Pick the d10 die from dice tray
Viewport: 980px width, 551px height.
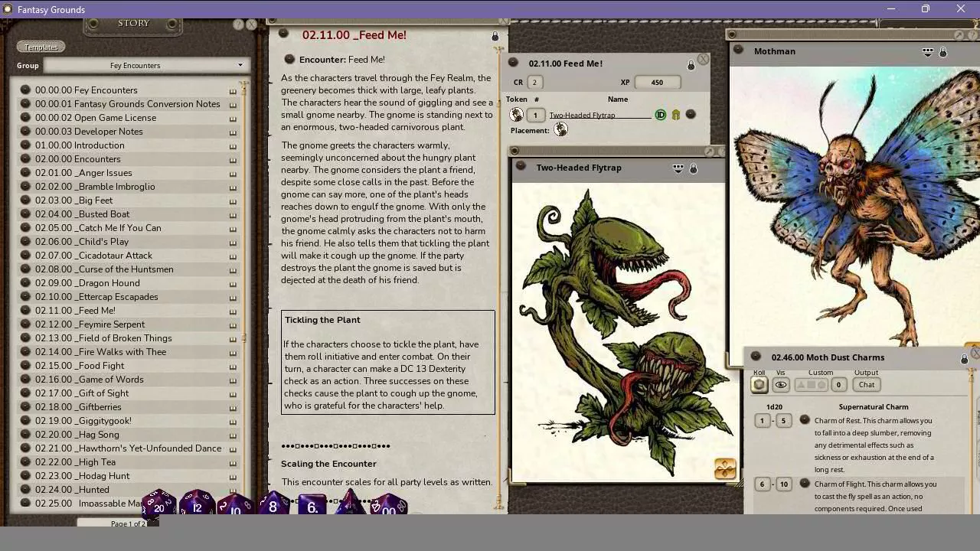(235, 504)
